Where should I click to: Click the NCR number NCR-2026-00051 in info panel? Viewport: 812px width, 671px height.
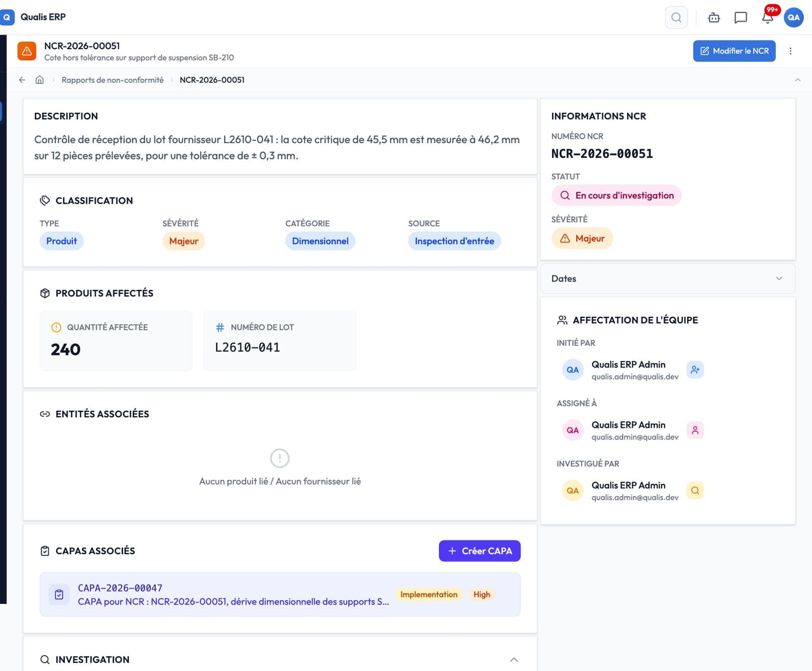[x=602, y=154]
